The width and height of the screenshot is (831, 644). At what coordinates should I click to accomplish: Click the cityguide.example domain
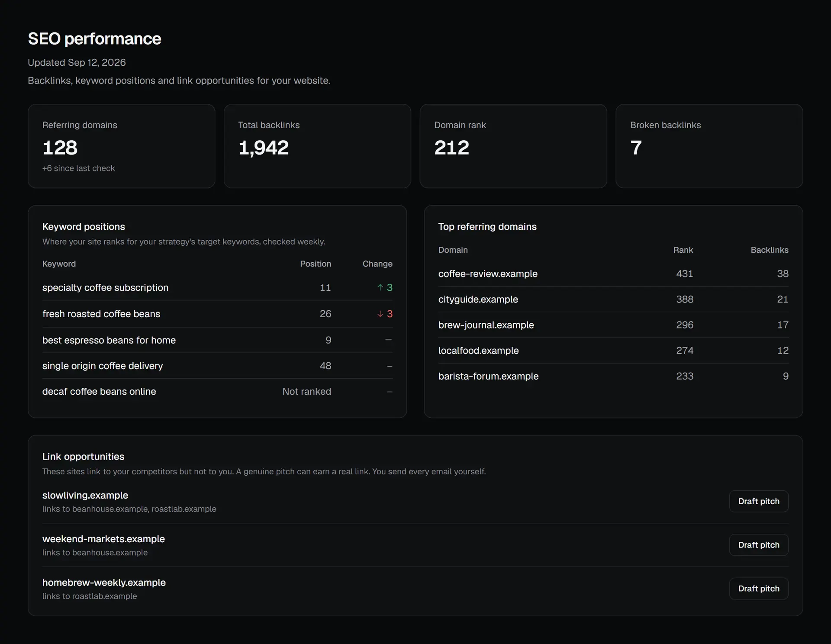(x=478, y=299)
